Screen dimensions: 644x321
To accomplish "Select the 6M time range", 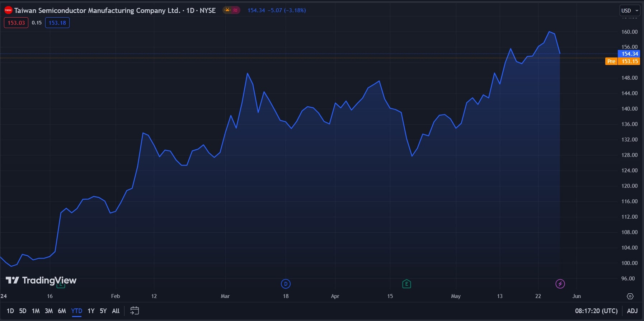I will pos(62,311).
